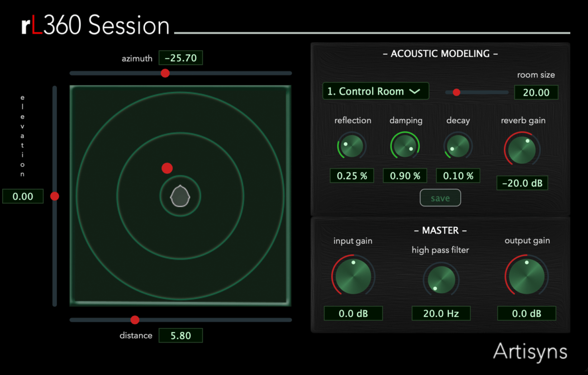Click the azimuth value field

180,58
